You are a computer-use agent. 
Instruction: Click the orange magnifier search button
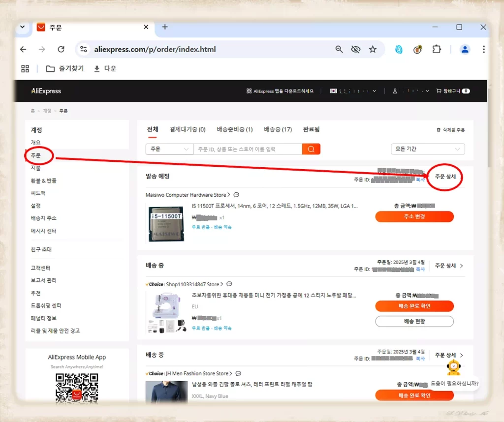click(311, 149)
